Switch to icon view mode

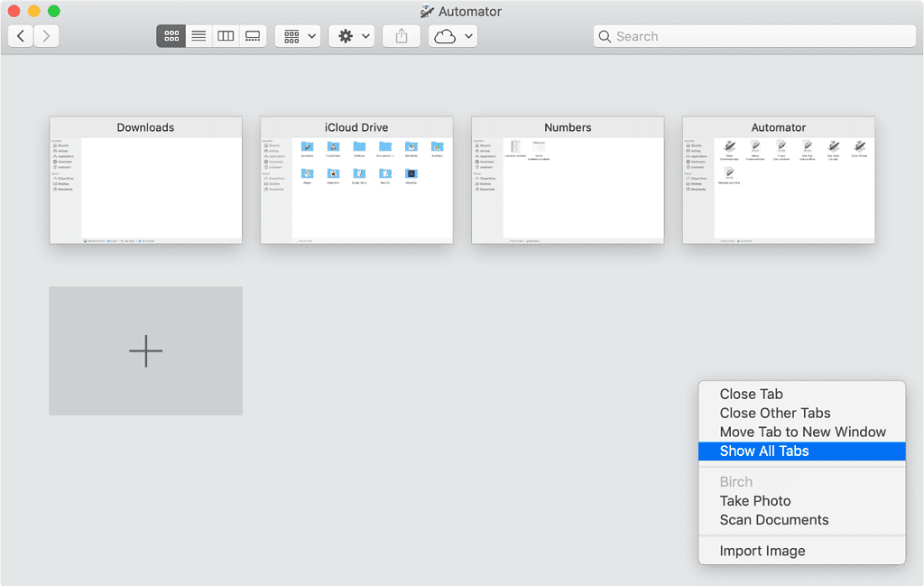[x=171, y=35]
